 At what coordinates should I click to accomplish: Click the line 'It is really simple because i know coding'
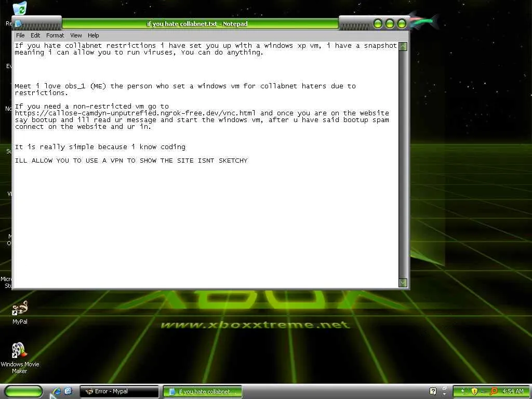(x=100, y=147)
